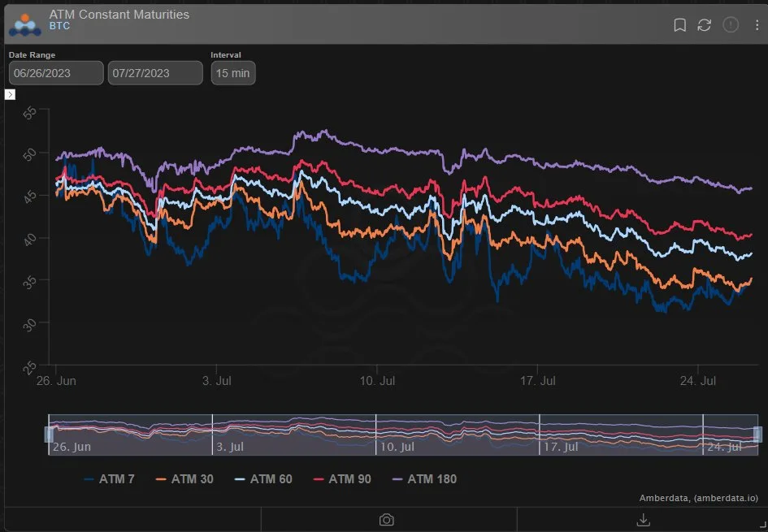Click the Amberdata, (amberdata.io) credit
Viewport: 768px width, 532px height.
[698, 498]
